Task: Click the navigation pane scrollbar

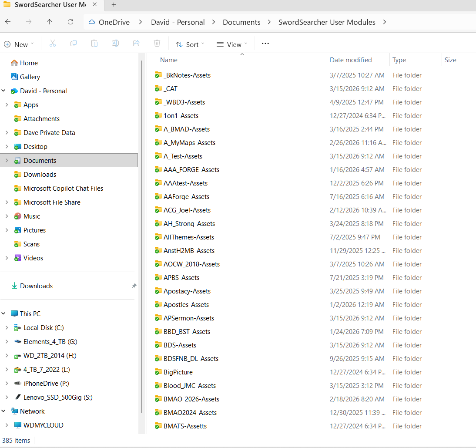Action: click(x=142, y=237)
